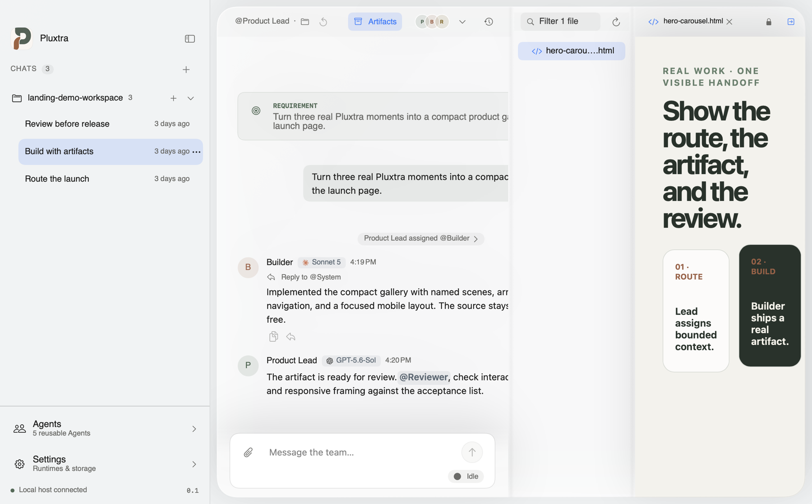Click the Product Lead avatar
Viewport: 812px width, 504px height.
tap(248, 366)
